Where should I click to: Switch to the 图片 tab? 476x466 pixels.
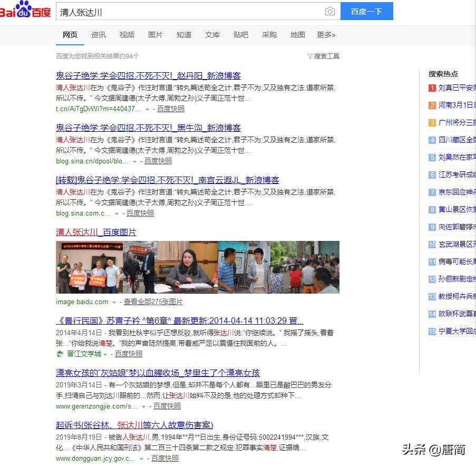point(156,34)
